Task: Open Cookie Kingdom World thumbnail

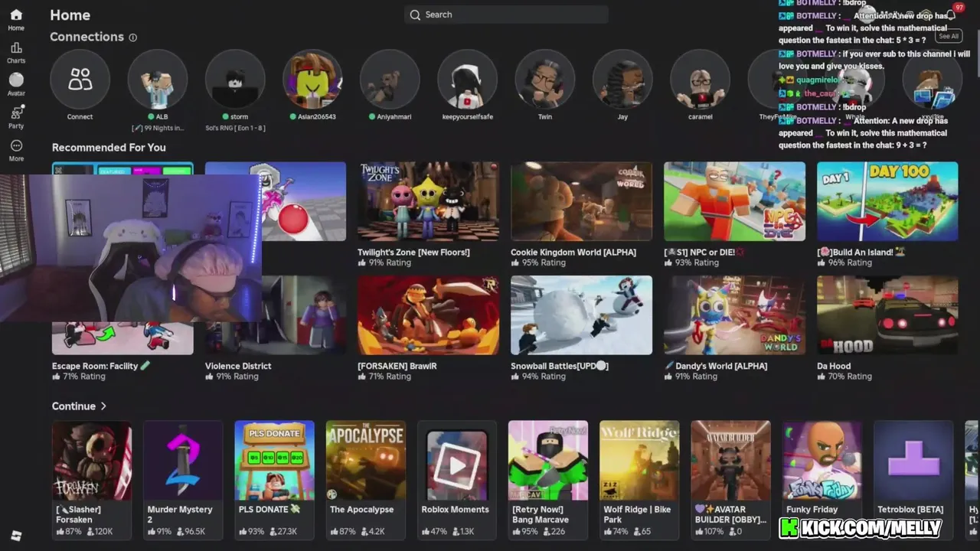Action: (x=581, y=201)
